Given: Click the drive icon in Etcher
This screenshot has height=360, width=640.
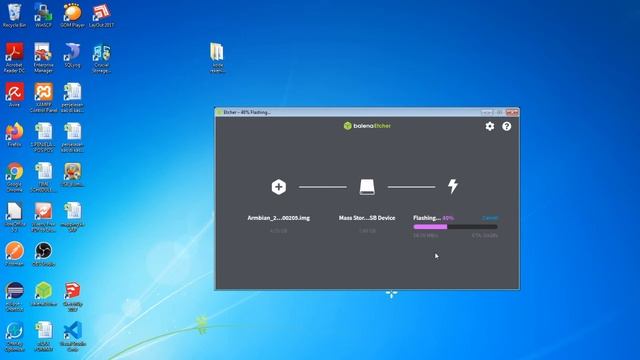Looking at the screenshot, I should click(x=367, y=187).
